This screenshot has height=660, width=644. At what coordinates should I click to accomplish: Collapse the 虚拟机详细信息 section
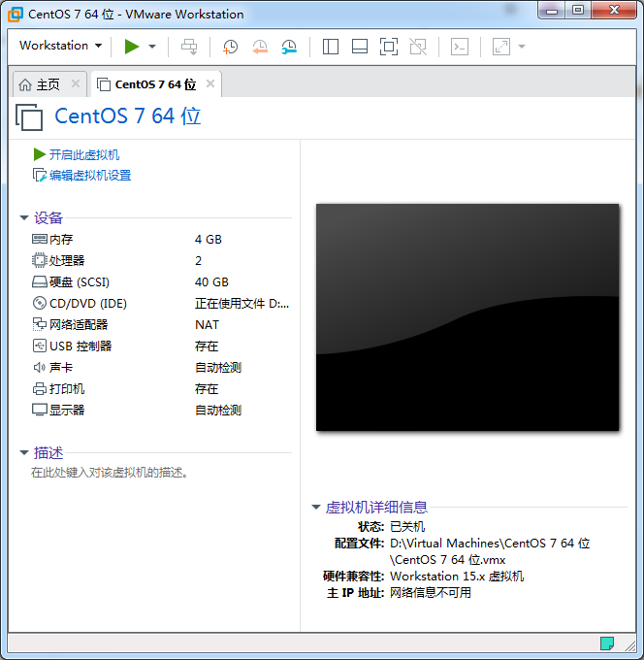tap(316, 507)
